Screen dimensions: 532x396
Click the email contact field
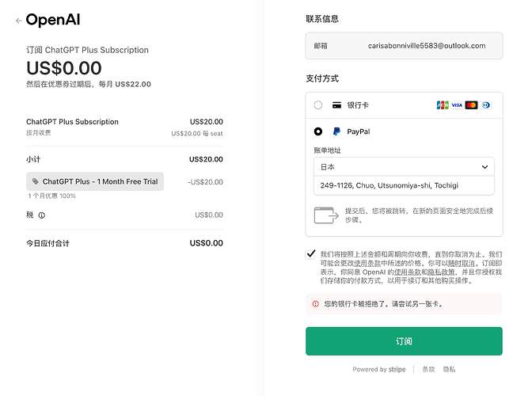[x=404, y=45]
